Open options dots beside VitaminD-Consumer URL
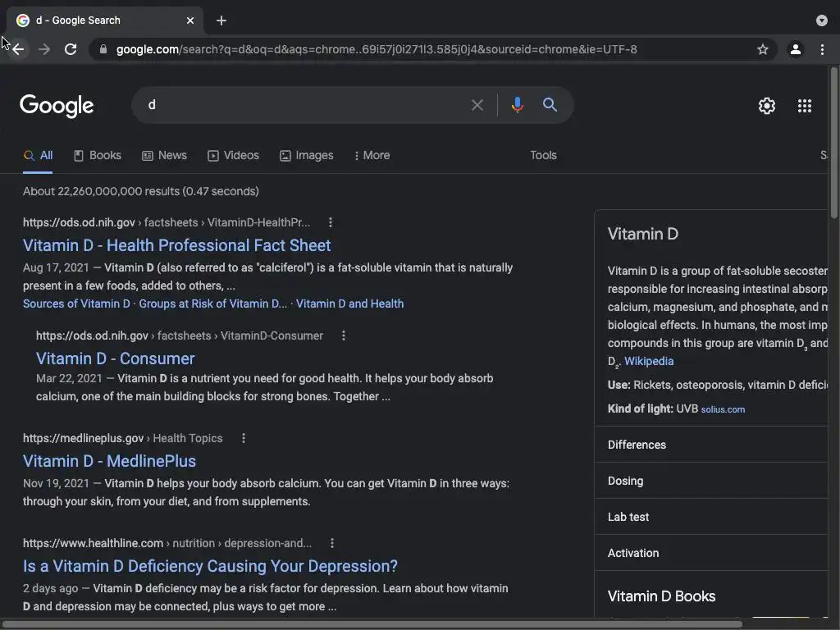The image size is (840, 630). 344,336
